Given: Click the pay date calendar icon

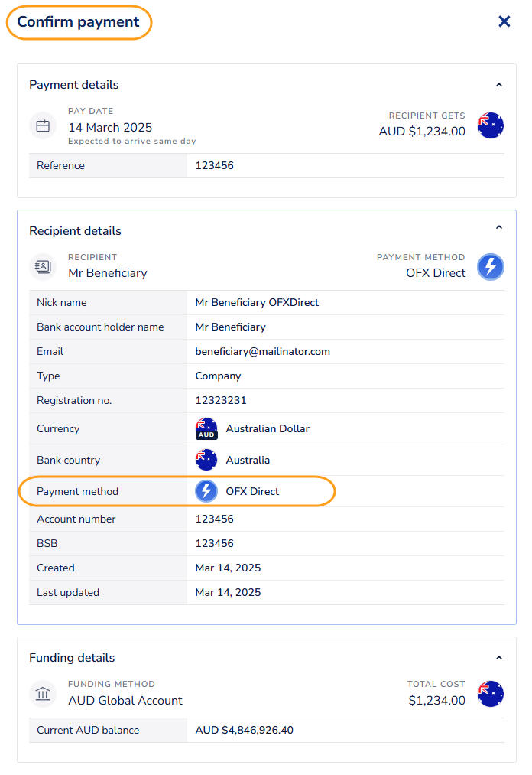Looking at the screenshot, I should (x=43, y=126).
